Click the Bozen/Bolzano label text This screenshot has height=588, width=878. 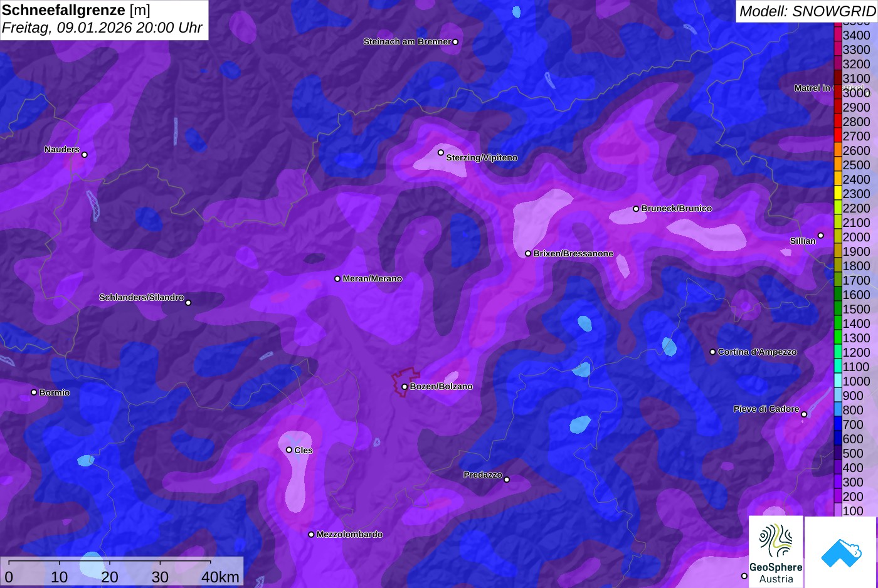[441, 387]
